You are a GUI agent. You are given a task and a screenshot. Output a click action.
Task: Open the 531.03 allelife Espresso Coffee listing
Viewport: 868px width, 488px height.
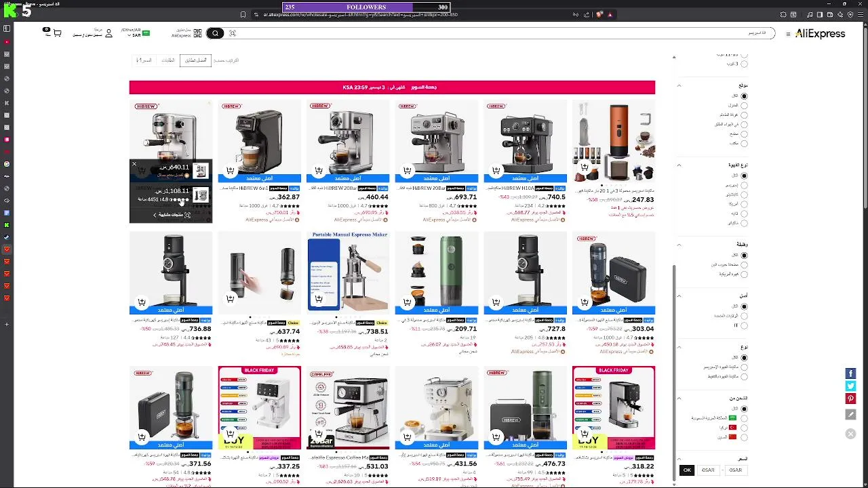(x=348, y=407)
